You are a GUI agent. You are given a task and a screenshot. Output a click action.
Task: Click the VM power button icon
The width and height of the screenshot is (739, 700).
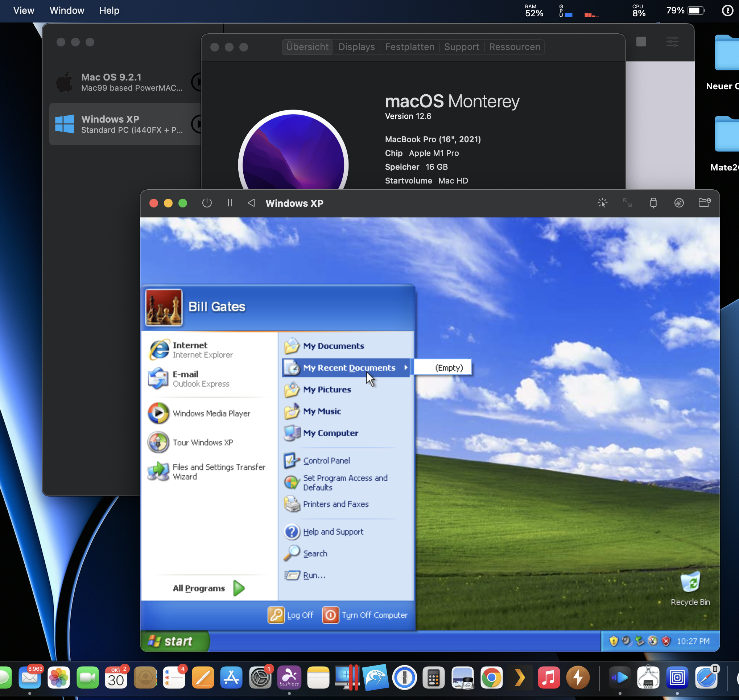(207, 203)
